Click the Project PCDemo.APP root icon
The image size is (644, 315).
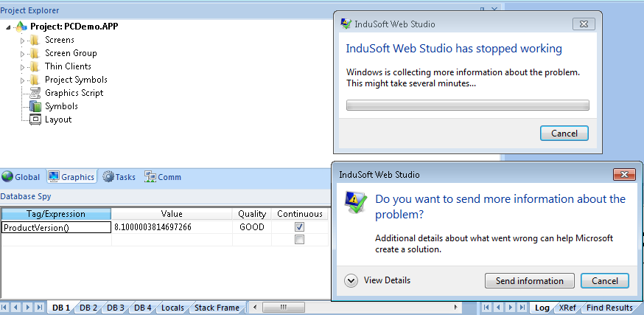(x=21, y=27)
